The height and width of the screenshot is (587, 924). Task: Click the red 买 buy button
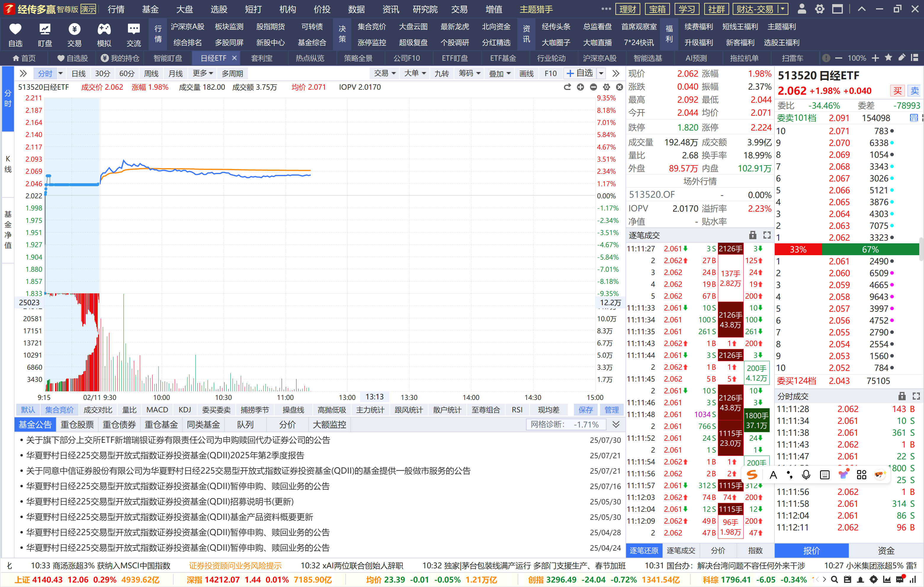coord(897,91)
